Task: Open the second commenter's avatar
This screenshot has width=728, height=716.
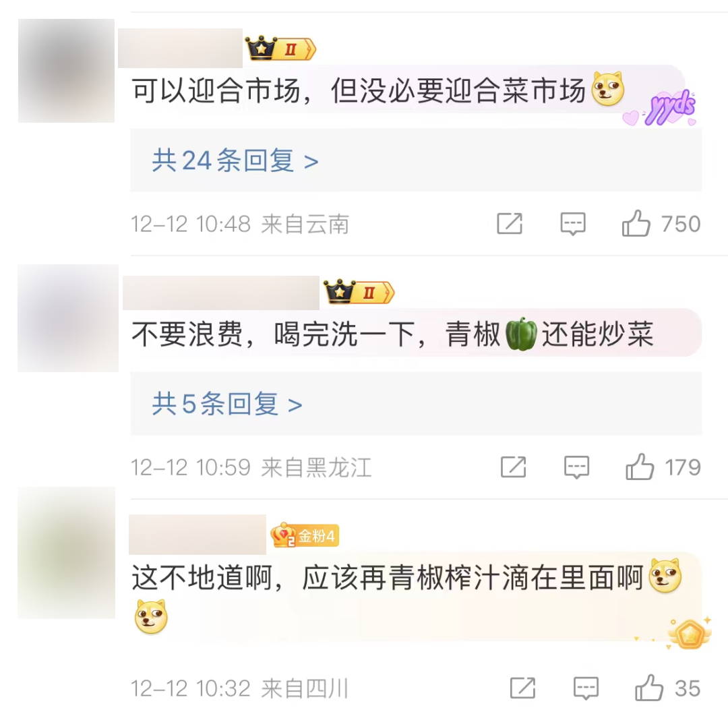Action: 68,318
